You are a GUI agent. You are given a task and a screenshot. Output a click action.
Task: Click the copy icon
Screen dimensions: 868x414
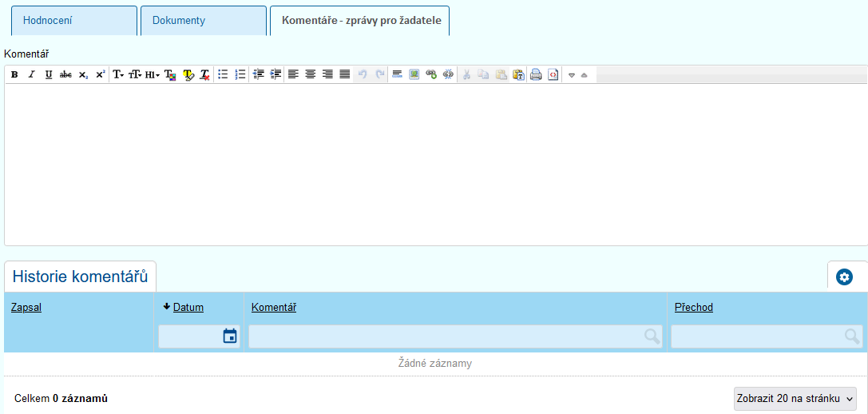pos(484,75)
